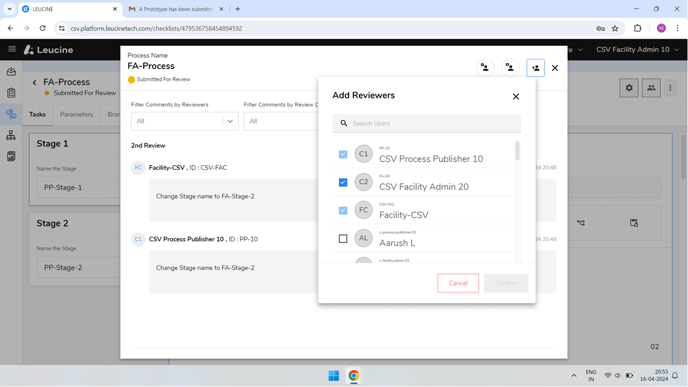Open the process flow icon in sidebar

coord(11,114)
